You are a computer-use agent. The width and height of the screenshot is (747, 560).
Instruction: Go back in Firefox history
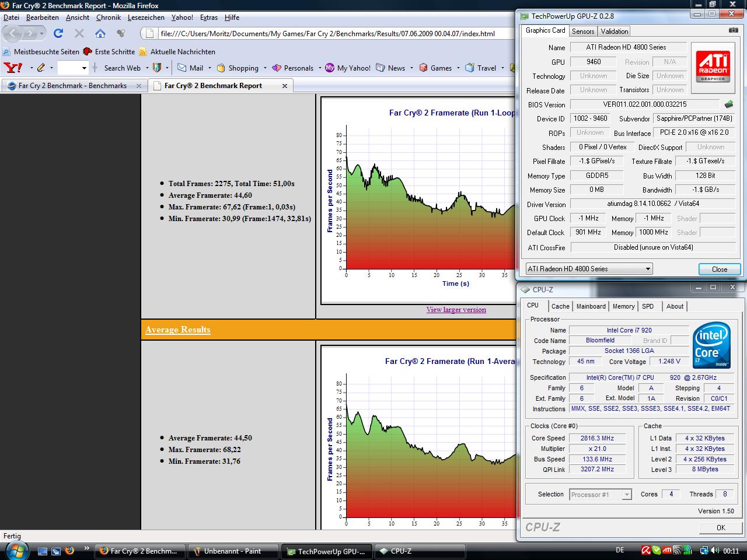point(13,33)
